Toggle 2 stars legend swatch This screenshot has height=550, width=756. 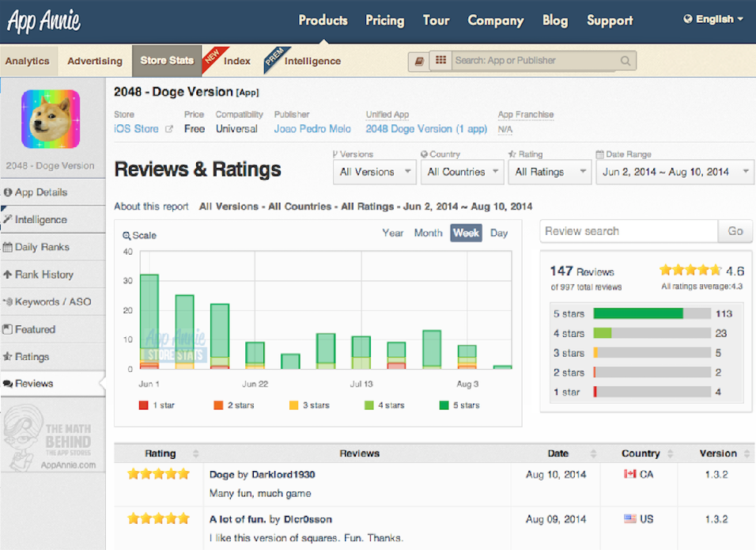click(x=218, y=405)
